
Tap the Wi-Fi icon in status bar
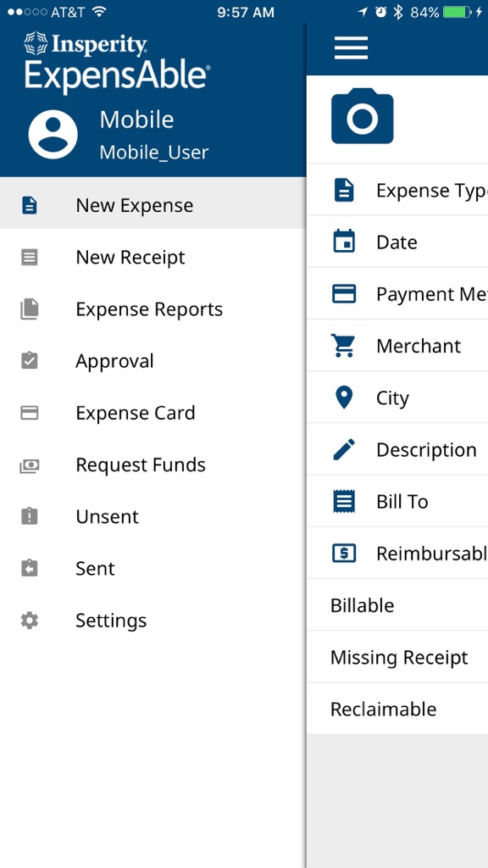(99, 12)
